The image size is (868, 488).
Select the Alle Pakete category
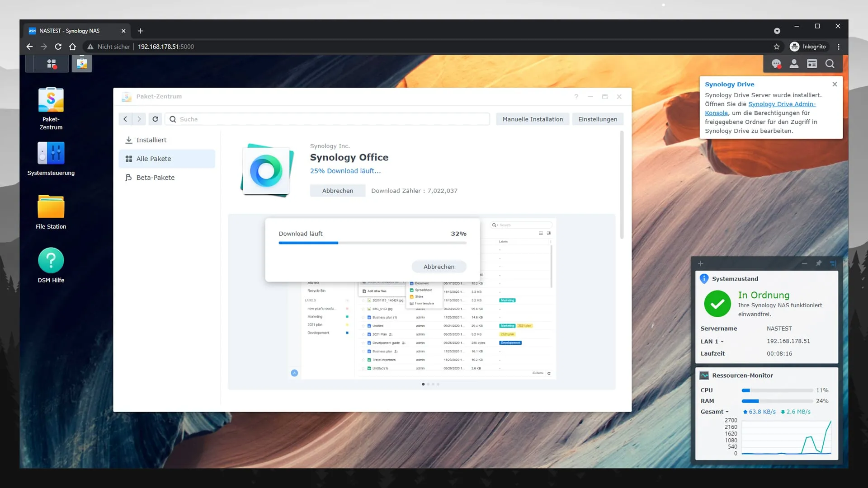point(167,159)
